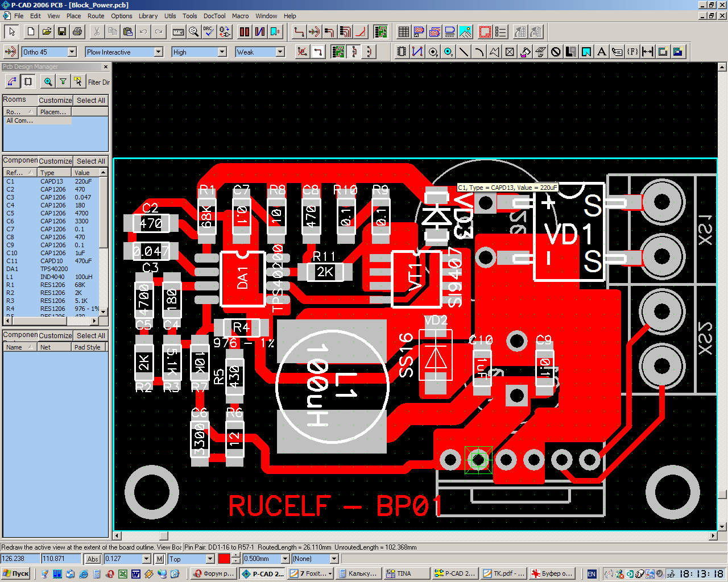The width and height of the screenshot is (728, 582).
Task: Activate the zoom magnifier tool
Action: [193, 31]
